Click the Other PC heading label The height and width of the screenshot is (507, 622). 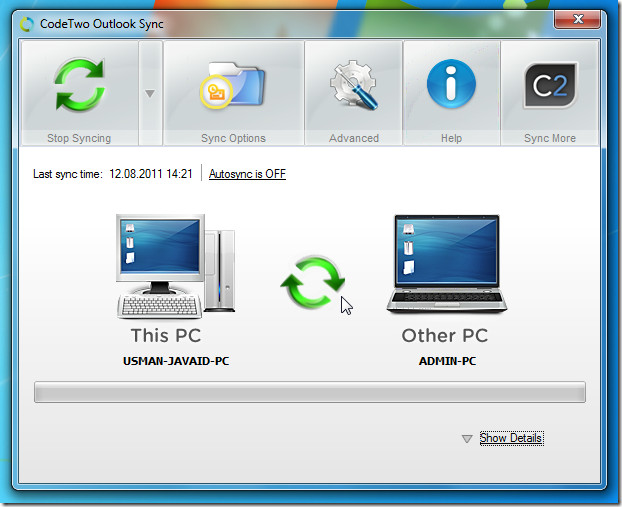(x=445, y=336)
